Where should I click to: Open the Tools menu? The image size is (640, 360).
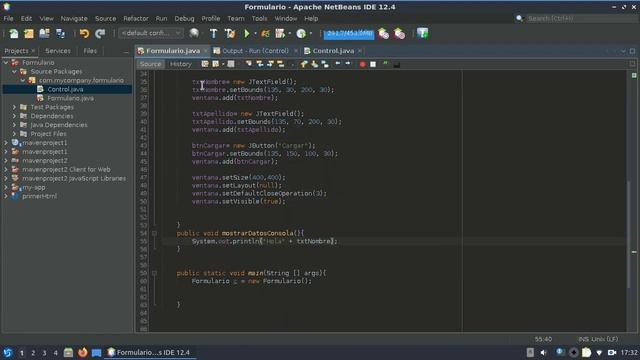pyautogui.click(x=259, y=18)
